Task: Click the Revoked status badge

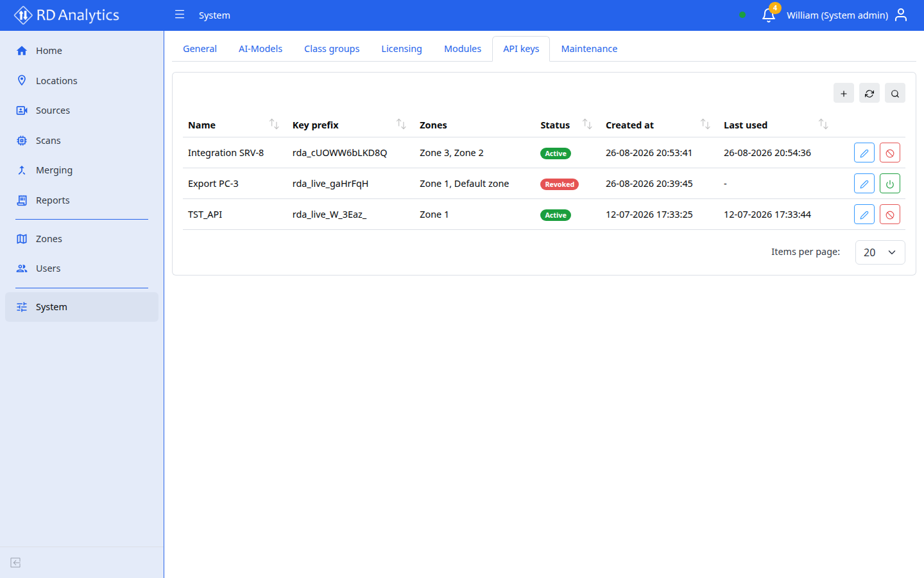Action: click(560, 184)
